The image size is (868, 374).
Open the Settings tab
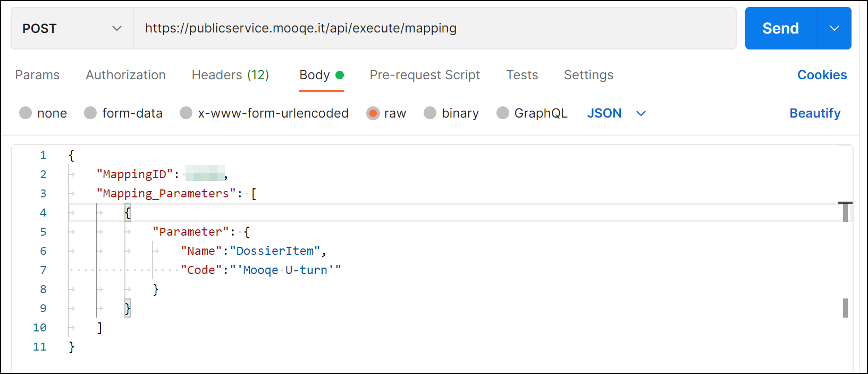pyautogui.click(x=588, y=75)
